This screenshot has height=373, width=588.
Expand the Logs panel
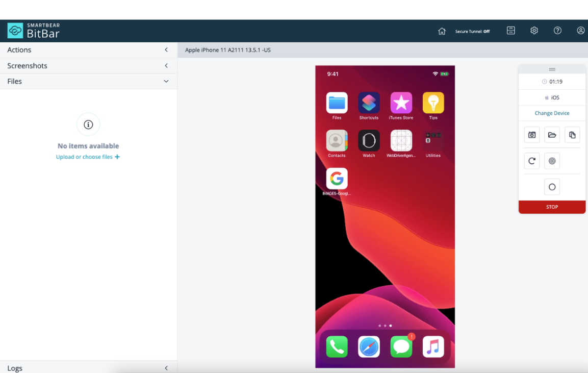[x=166, y=367]
